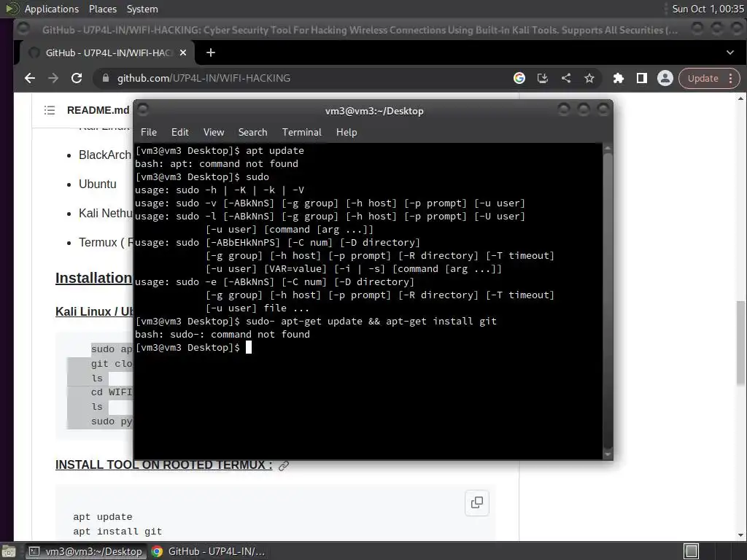Click the show desktop icon in bottom panel
Screen dimensions: 747x560
pyautogui.click(x=9, y=551)
